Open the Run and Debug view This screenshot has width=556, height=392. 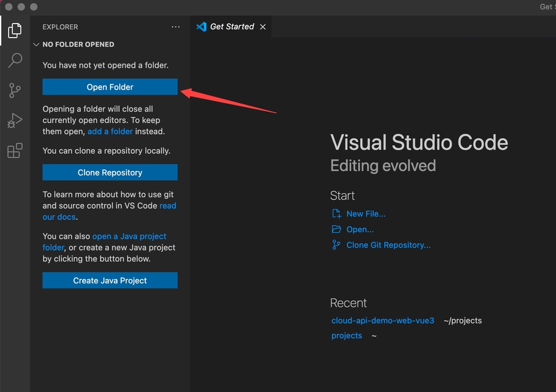[x=15, y=120]
